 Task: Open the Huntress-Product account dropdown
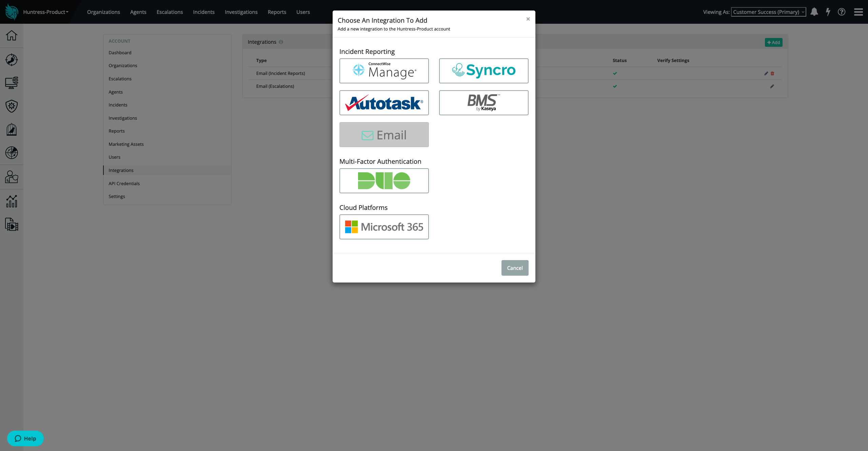click(x=46, y=12)
